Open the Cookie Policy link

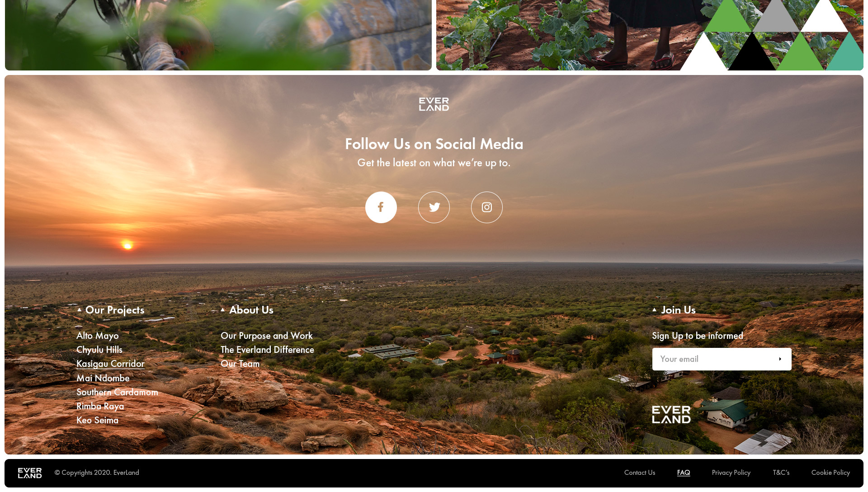tap(830, 473)
